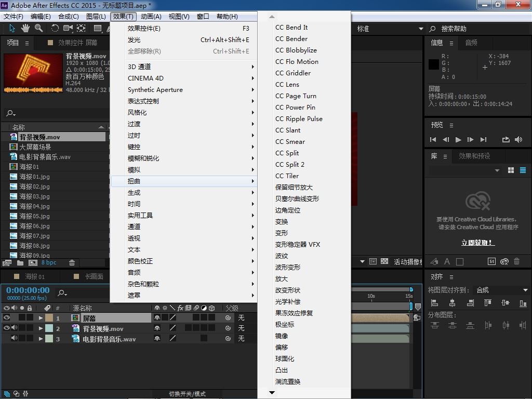Toggle the transparency grid in viewer
532x399 pixels.
(x=384, y=261)
